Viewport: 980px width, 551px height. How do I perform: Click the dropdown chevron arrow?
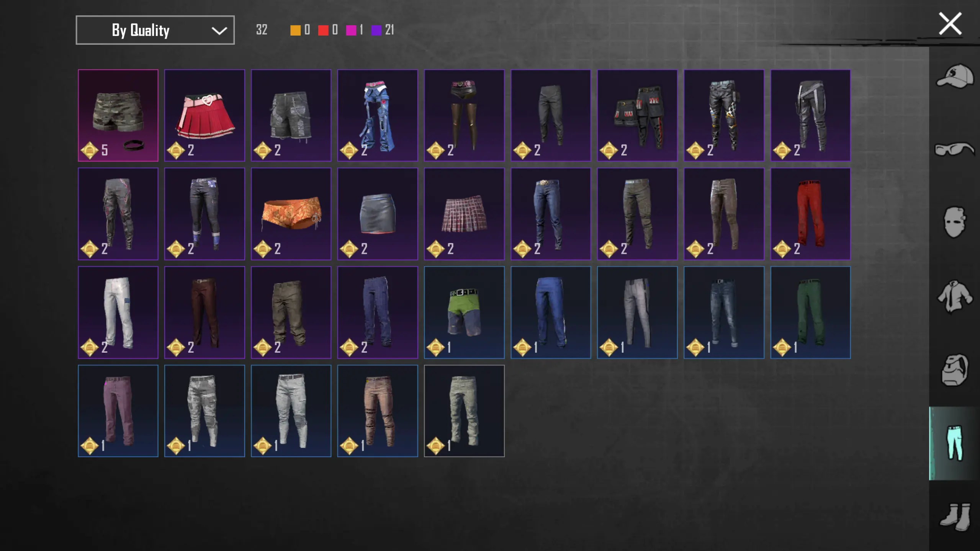pyautogui.click(x=219, y=31)
